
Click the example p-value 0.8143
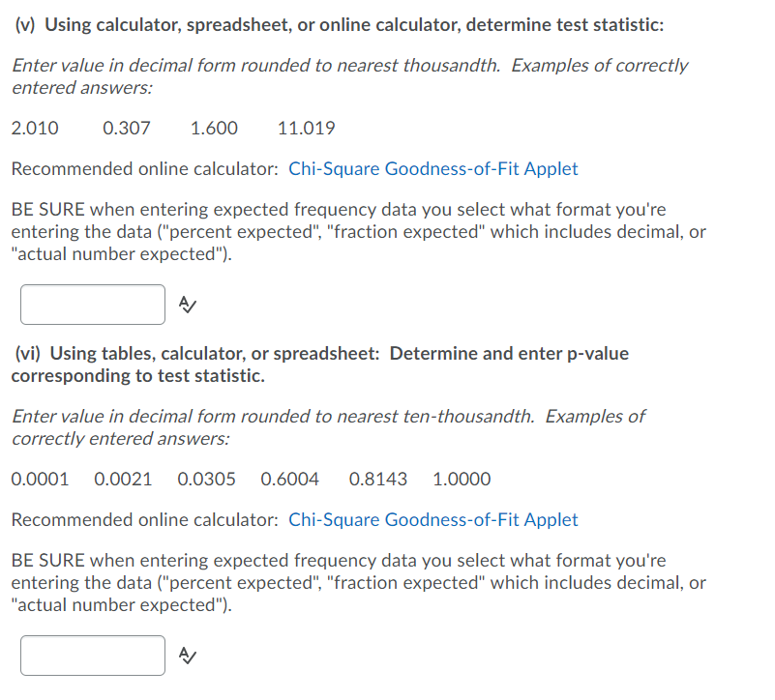tap(377, 480)
